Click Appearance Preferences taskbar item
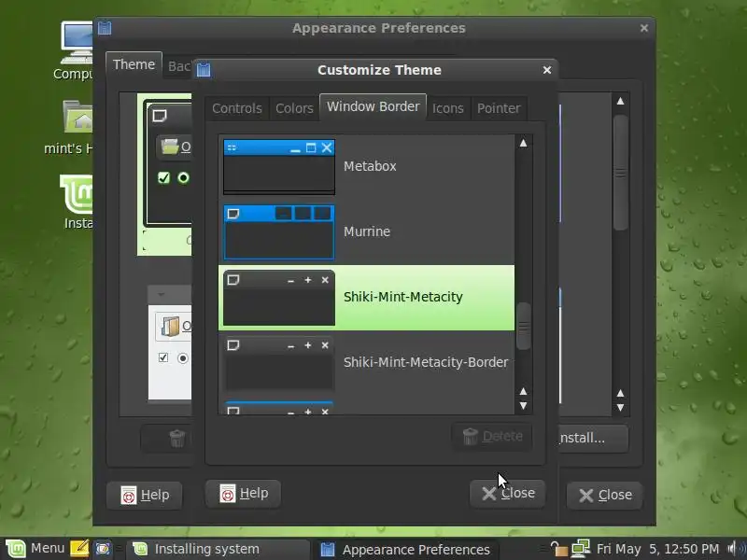 (406, 550)
